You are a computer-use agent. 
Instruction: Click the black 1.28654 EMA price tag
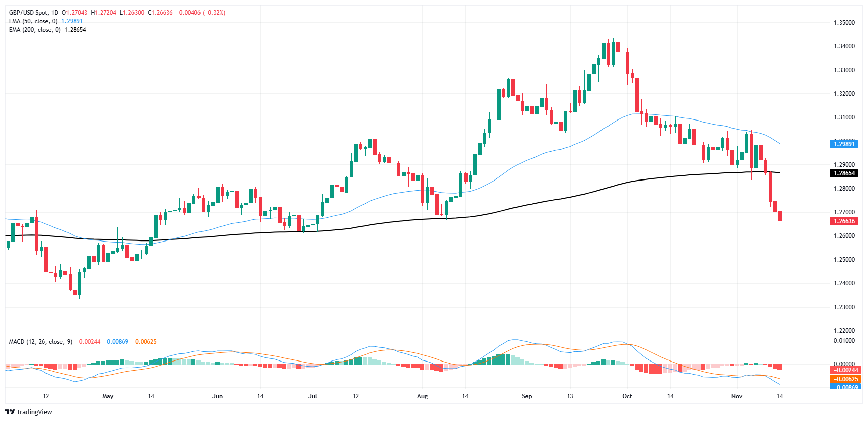click(x=843, y=173)
